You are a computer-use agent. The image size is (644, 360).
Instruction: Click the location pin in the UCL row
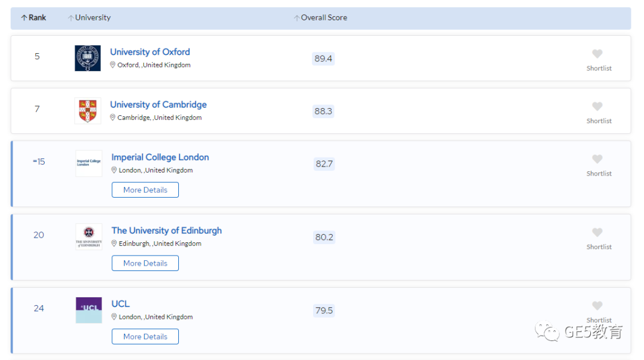(114, 316)
